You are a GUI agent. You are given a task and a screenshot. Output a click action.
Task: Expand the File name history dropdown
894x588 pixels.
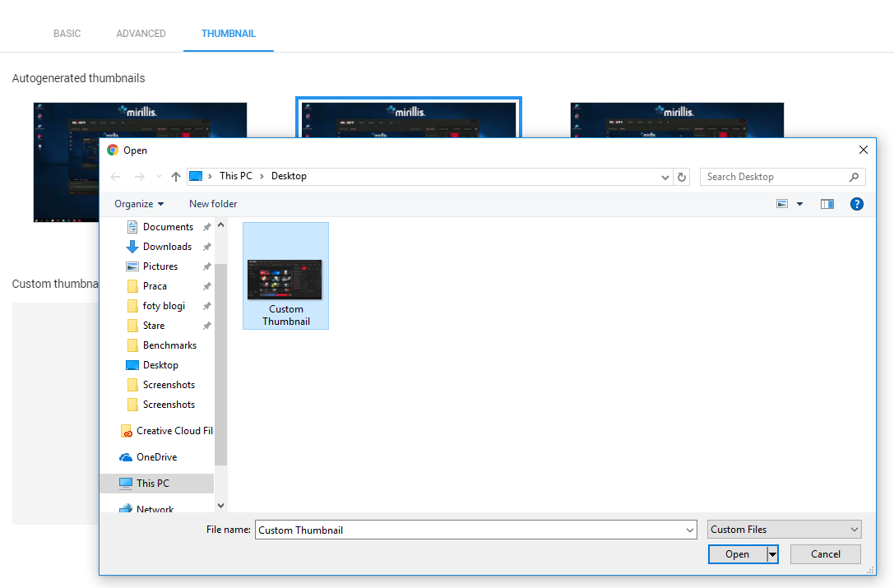(x=690, y=530)
